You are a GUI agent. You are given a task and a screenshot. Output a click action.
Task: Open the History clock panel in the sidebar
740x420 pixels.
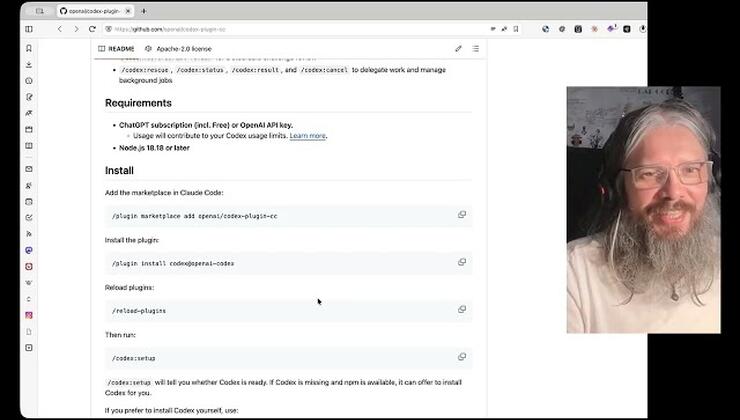[29, 81]
